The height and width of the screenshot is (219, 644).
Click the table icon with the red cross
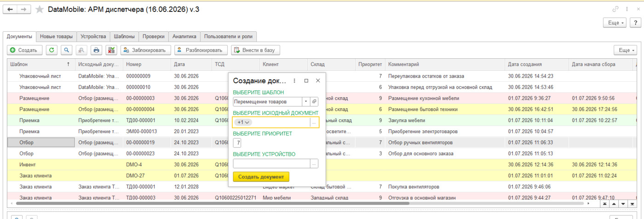tap(111, 50)
